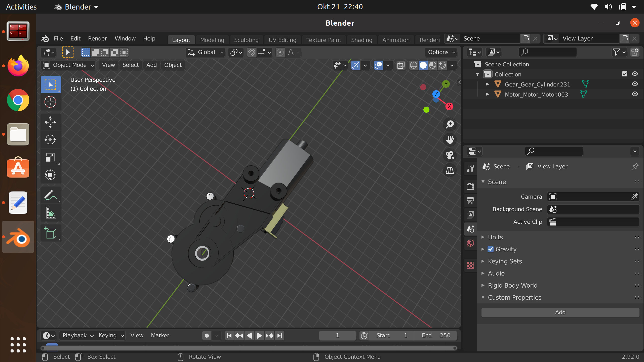Open the Render properties tab
The image size is (644, 362).
point(470,186)
